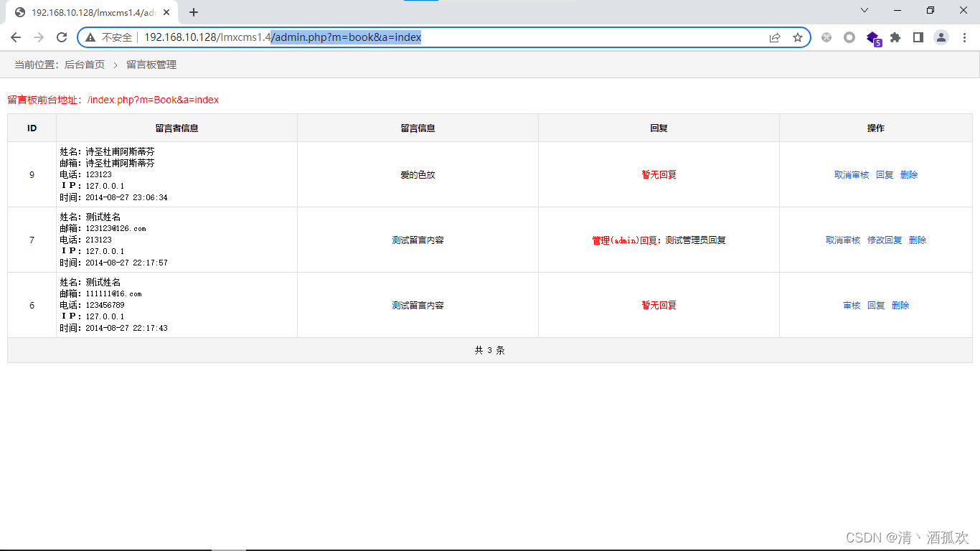The image size is (980, 551).
Task: Open the user profile avatar
Action: click(x=941, y=37)
